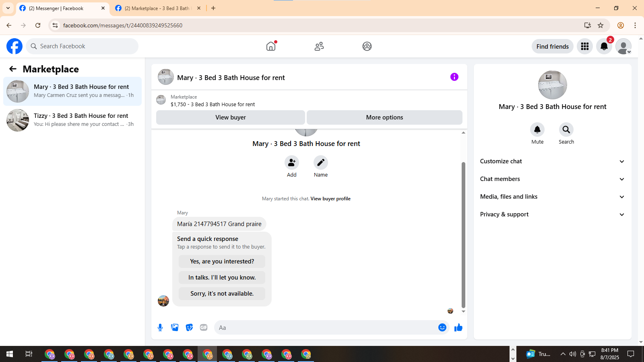Go back using the Marketplace back arrow
The image size is (644, 362).
click(13, 69)
